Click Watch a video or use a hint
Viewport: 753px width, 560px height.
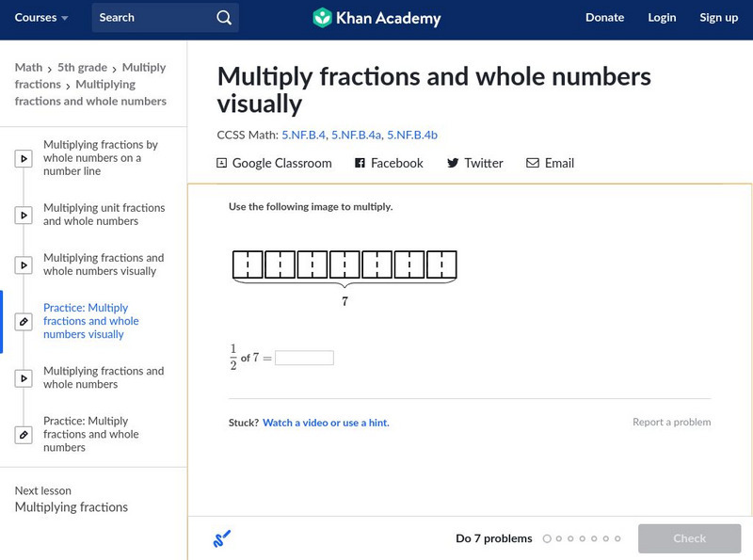(x=326, y=424)
